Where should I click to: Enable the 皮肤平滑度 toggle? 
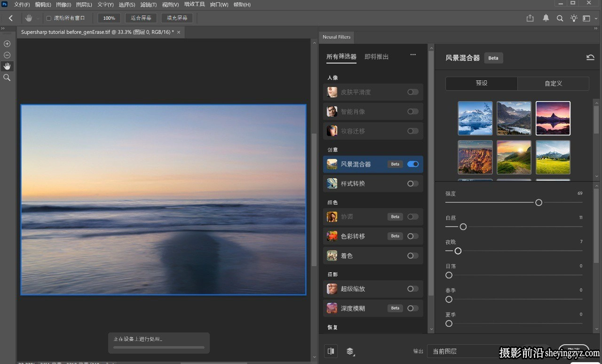coord(413,92)
